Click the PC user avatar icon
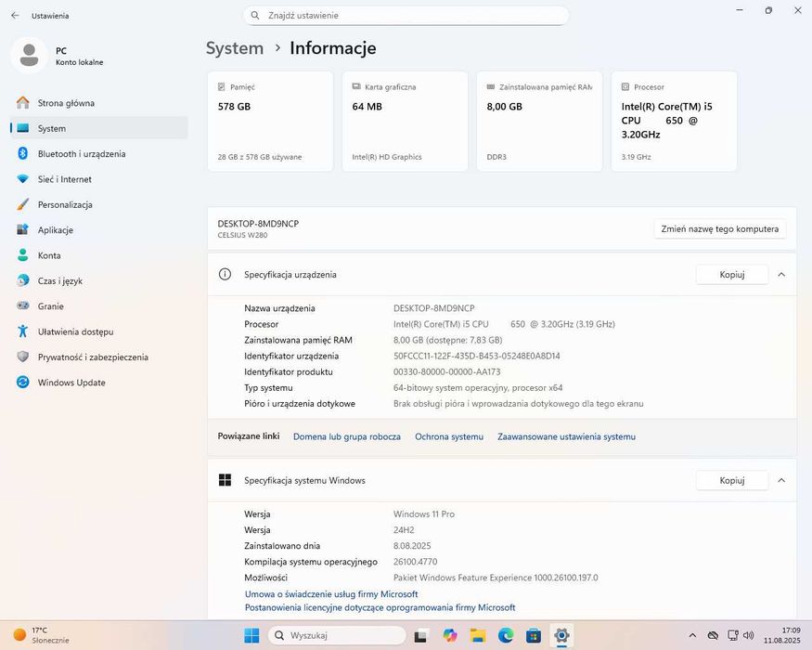Viewport: 812px width, 650px height. click(29, 56)
